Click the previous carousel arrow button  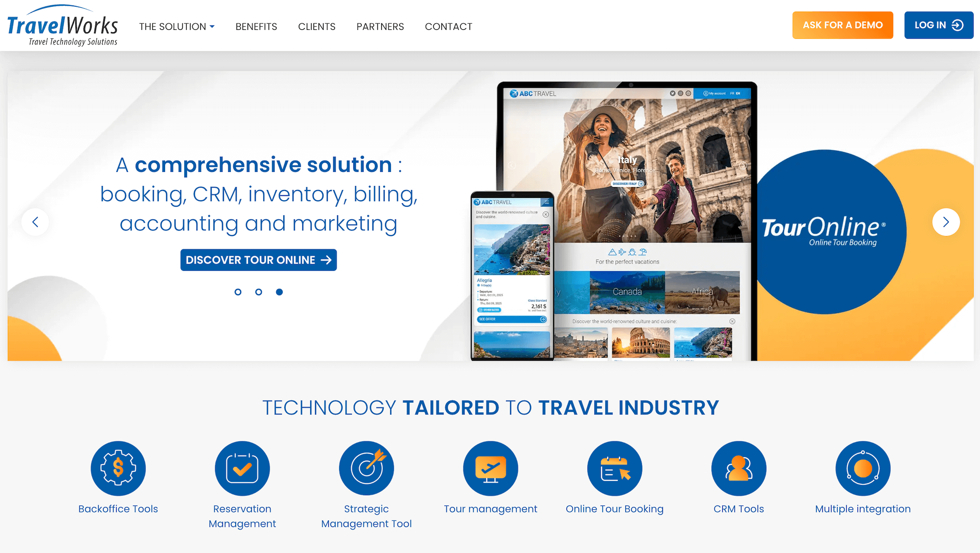[35, 222]
